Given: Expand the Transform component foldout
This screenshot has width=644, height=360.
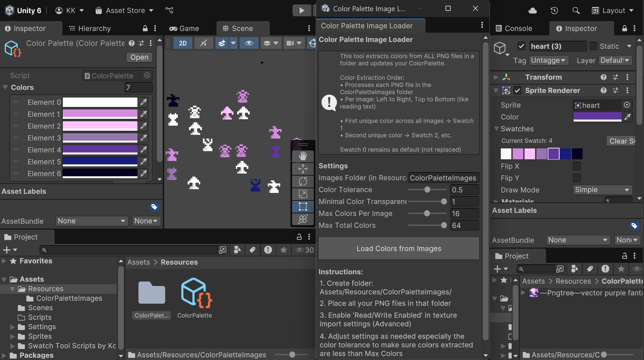Looking at the screenshot, I should click(x=496, y=77).
